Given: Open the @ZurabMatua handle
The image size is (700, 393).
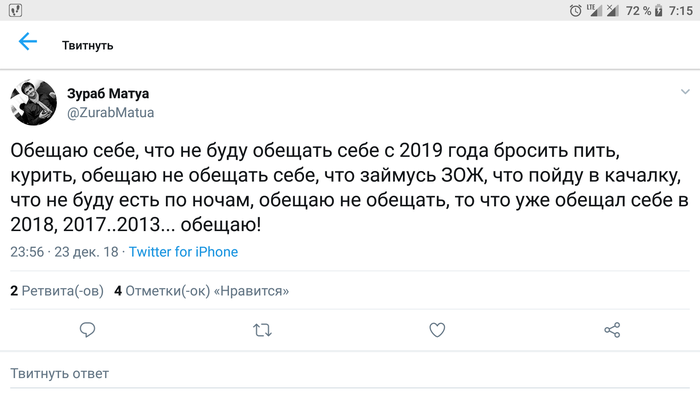Looking at the screenshot, I should tap(110, 113).
